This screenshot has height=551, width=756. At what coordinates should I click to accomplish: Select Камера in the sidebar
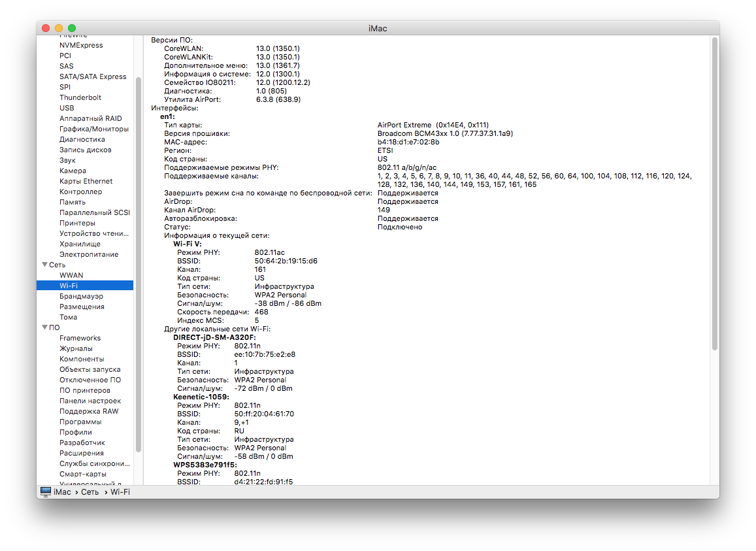point(73,171)
